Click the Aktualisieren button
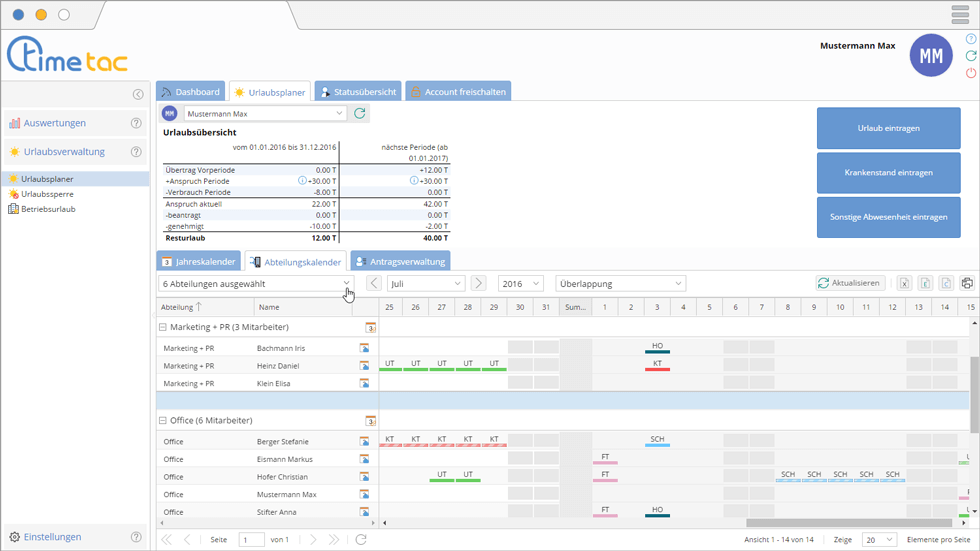The image size is (980, 551). pos(849,284)
